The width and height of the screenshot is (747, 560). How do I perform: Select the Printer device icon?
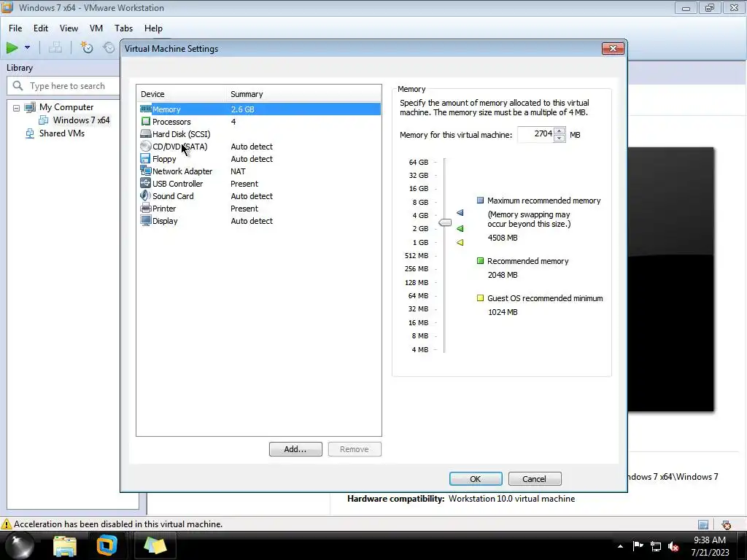tap(146, 208)
